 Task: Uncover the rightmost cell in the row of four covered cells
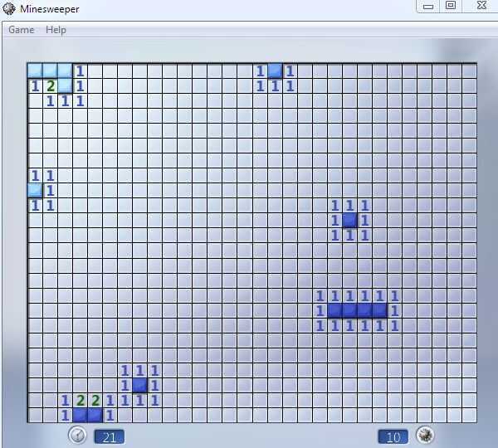tap(380, 310)
